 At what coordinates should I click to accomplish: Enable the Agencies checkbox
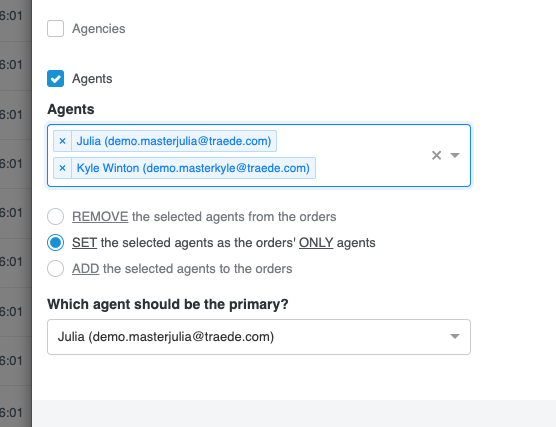[55, 28]
